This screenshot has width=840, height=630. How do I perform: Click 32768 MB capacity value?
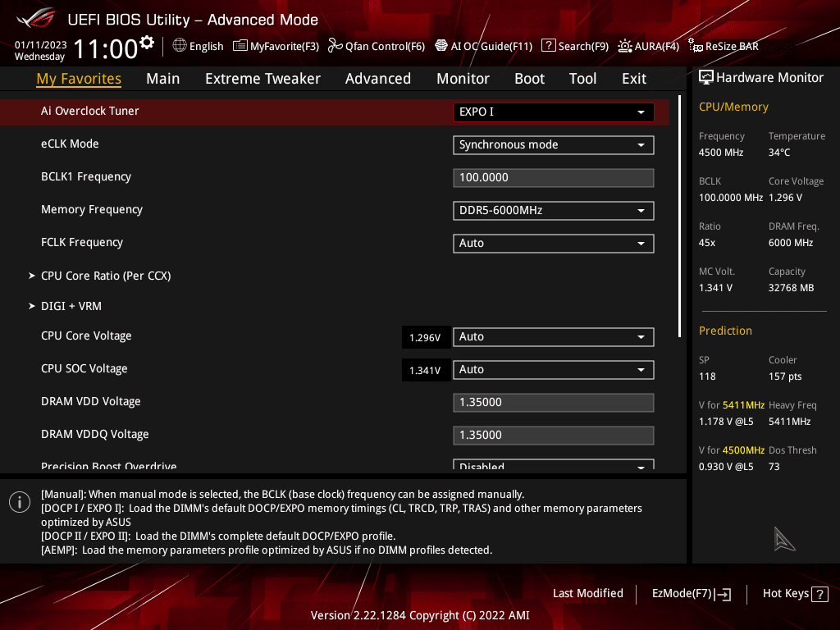tap(792, 288)
